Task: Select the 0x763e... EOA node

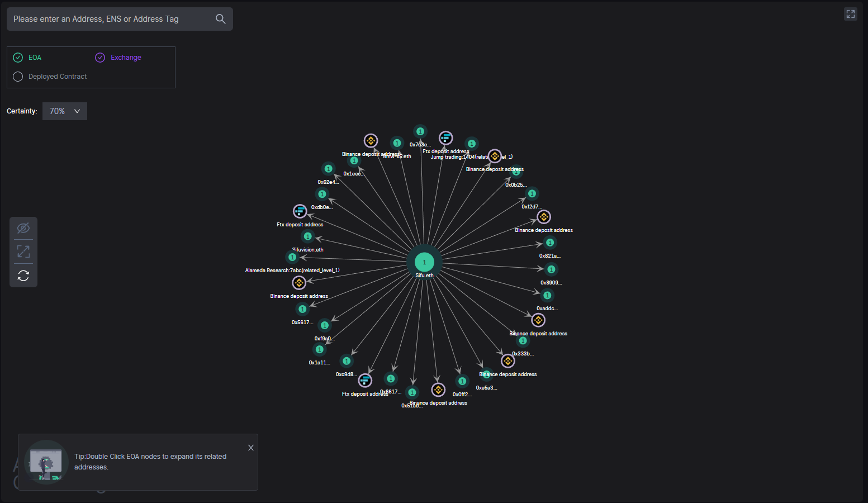Action: [420, 131]
